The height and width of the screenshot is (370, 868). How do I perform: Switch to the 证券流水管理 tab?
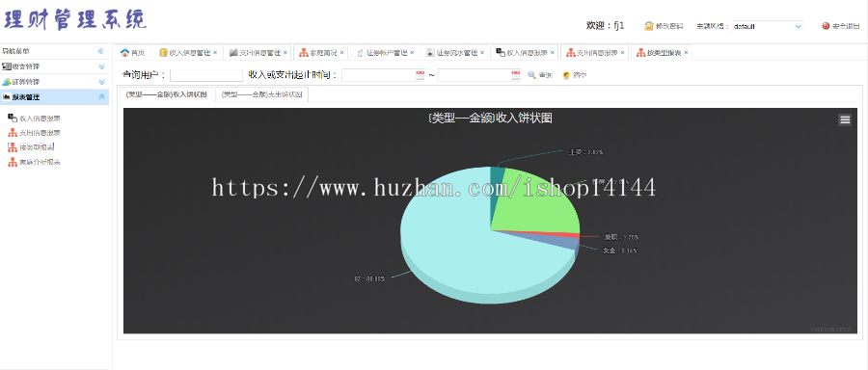click(451, 53)
